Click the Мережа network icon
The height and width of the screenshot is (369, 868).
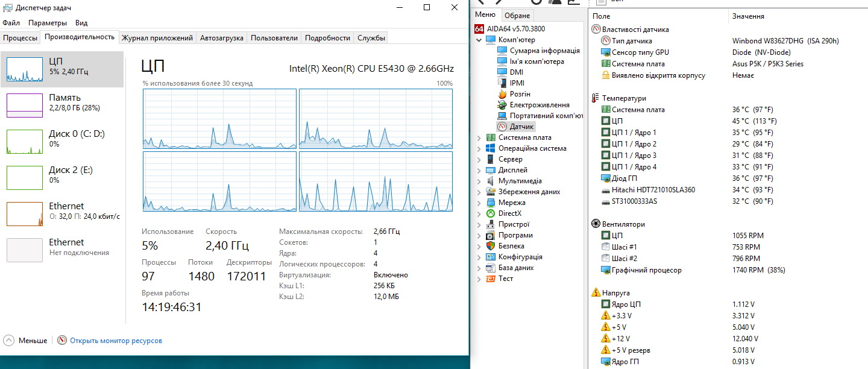(x=490, y=203)
